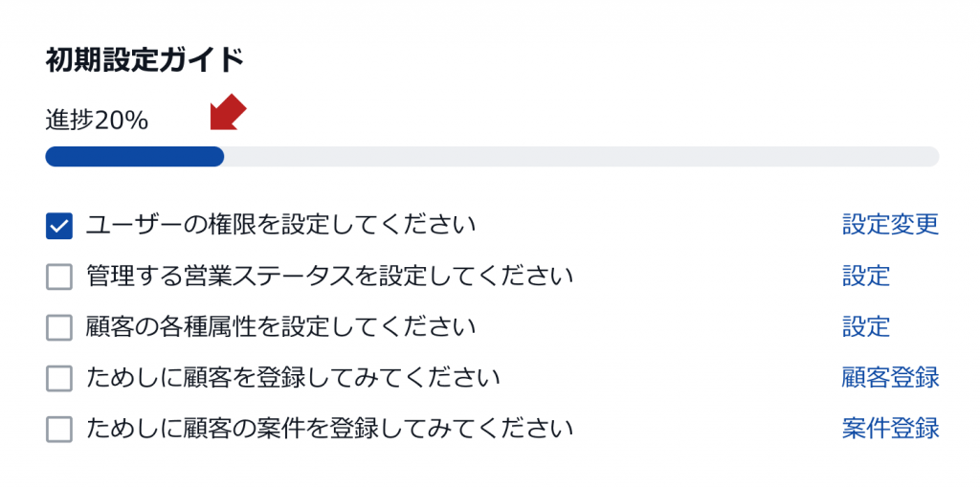Open 設定 link for 顧客の各種属性

click(x=865, y=327)
